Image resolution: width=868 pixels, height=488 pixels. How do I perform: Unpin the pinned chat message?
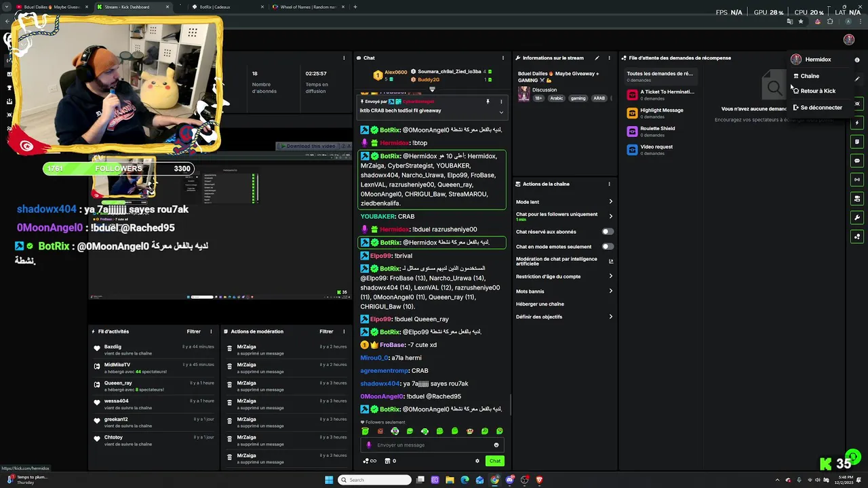pos(488,102)
